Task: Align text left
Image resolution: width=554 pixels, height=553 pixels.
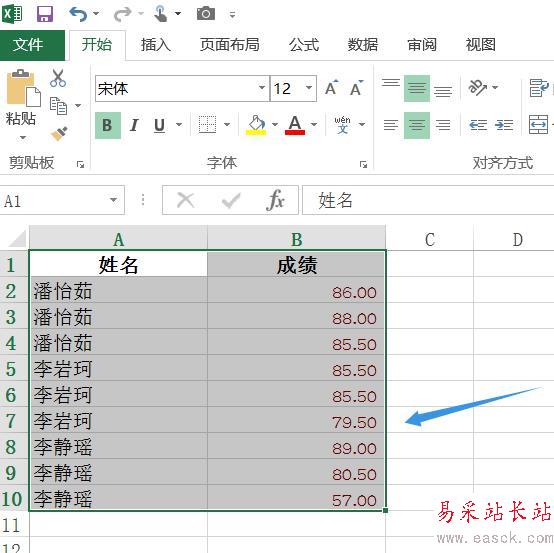Action: (391, 125)
